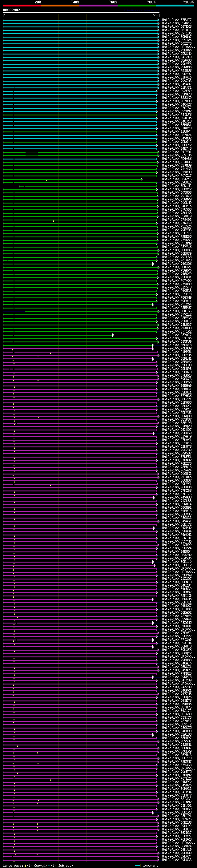Click hit label UniRef100_C8PLH1
Screen dimensions: 197x868
[177, 358]
